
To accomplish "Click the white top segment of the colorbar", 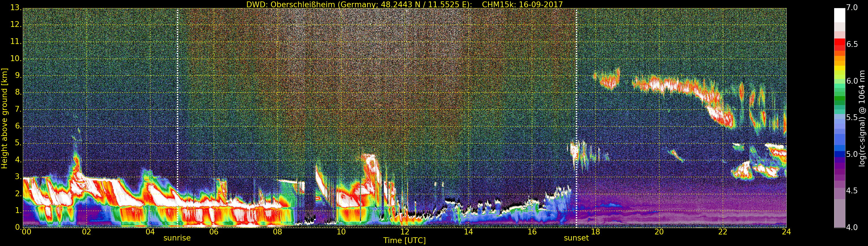I will [x=840, y=15].
